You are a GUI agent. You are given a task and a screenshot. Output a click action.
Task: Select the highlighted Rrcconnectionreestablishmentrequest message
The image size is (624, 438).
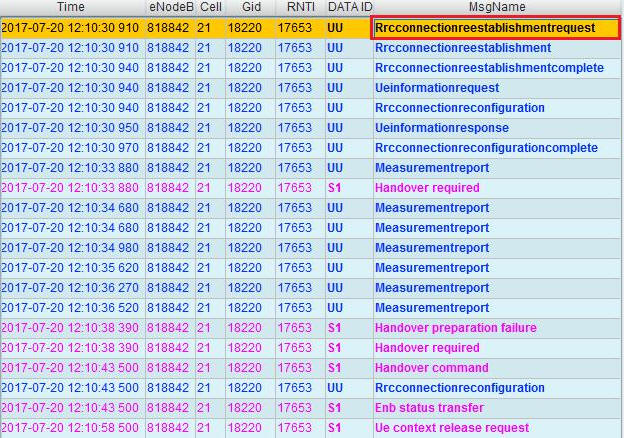pyautogui.click(x=485, y=28)
